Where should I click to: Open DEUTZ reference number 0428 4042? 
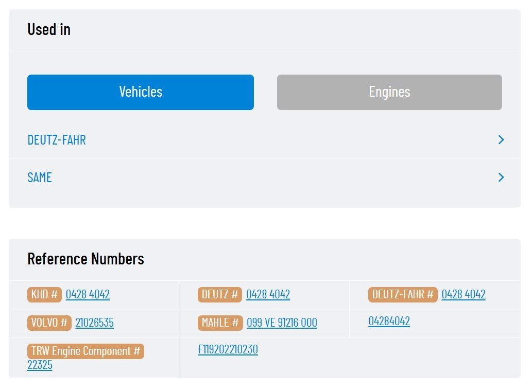click(268, 294)
